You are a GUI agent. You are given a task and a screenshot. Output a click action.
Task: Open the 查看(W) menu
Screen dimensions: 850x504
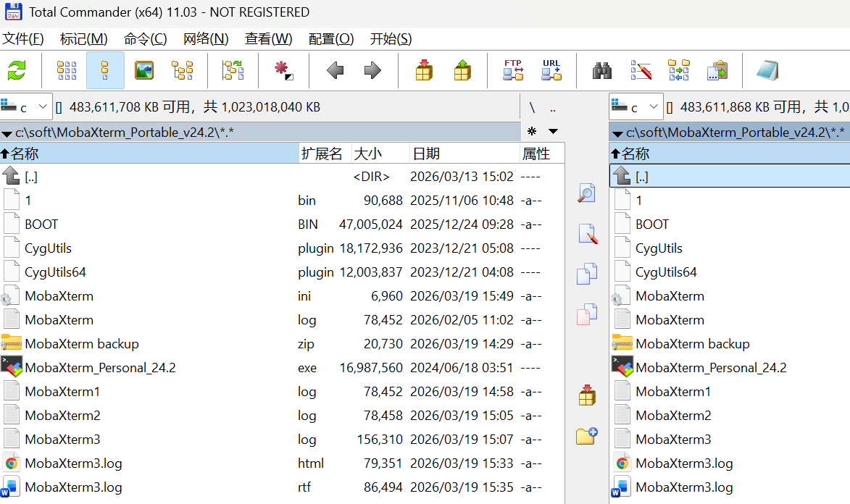[x=268, y=39]
